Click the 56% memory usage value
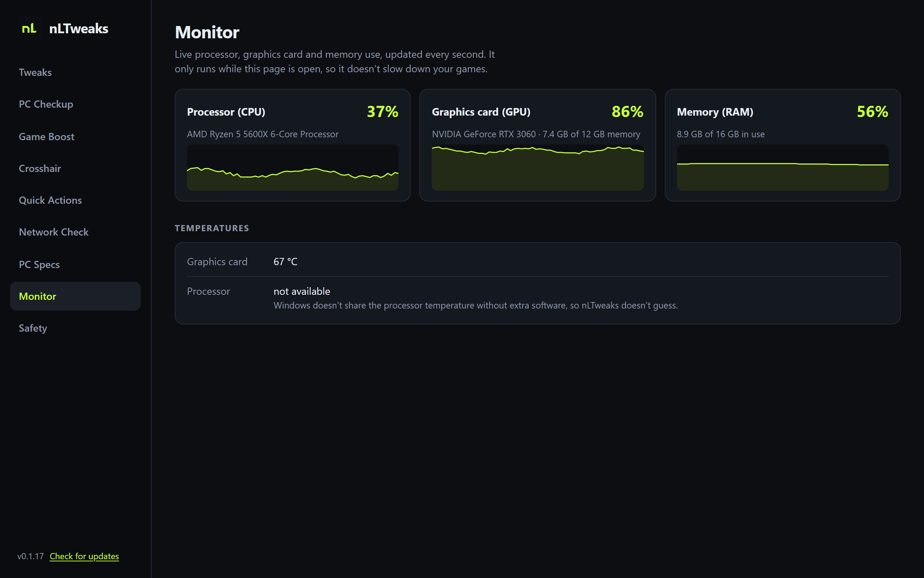924x578 pixels. [x=872, y=112]
